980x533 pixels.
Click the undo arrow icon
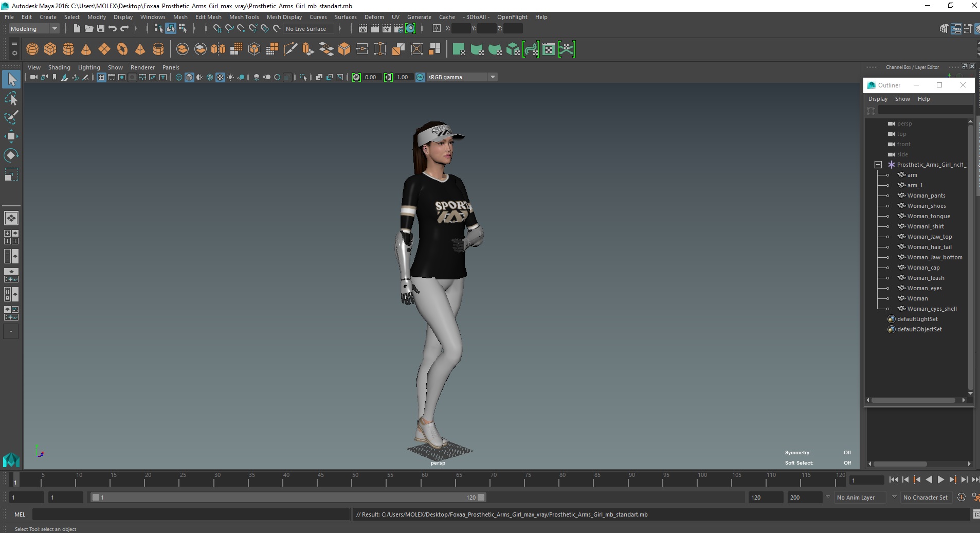tap(112, 29)
